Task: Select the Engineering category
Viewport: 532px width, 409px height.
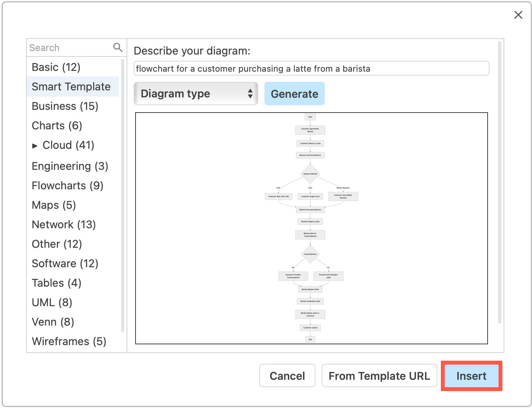Action: coord(70,166)
